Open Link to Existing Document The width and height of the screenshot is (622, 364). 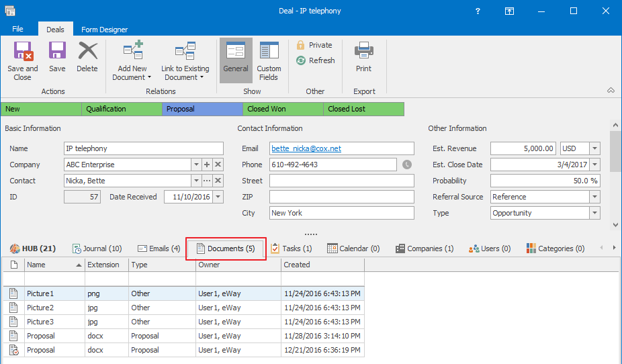(x=185, y=60)
